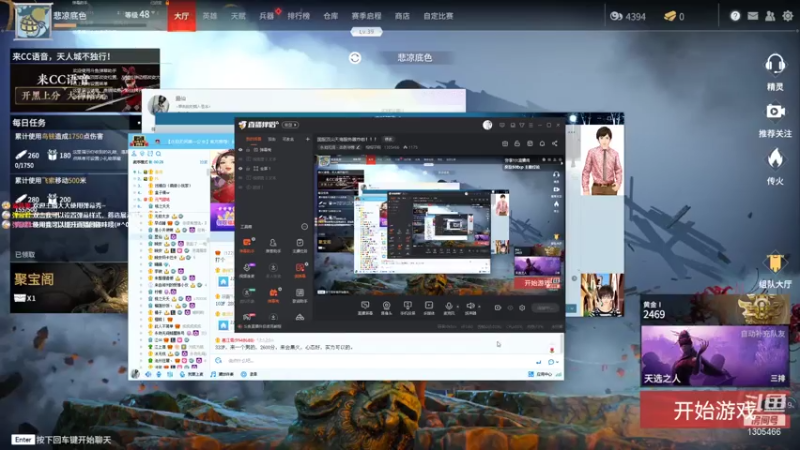Screen dimensions: 800x450
Task: Open the 等级 48 level dropdown arrow
Action: pyautogui.click(x=154, y=13)
